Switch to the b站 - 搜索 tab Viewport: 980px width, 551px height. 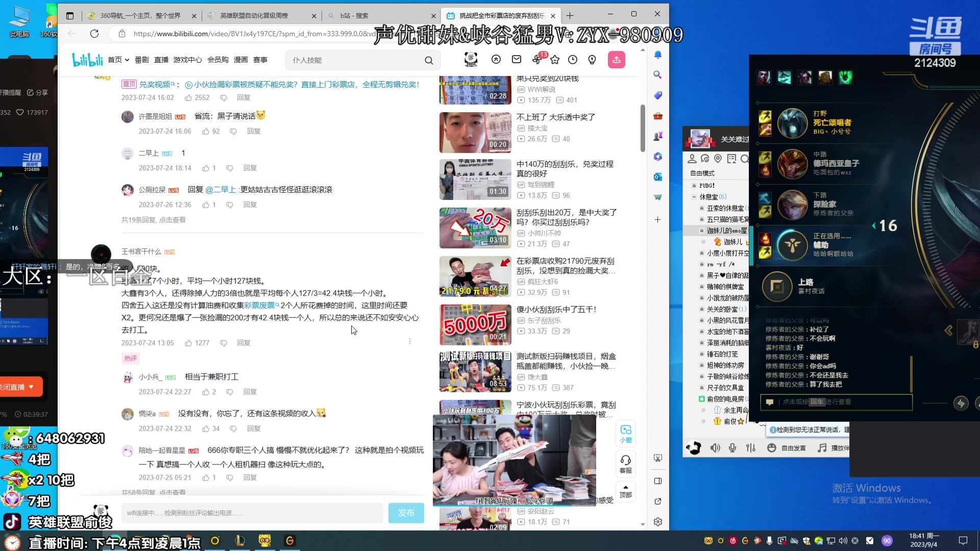pyautogui.click(x=381, y=16)
